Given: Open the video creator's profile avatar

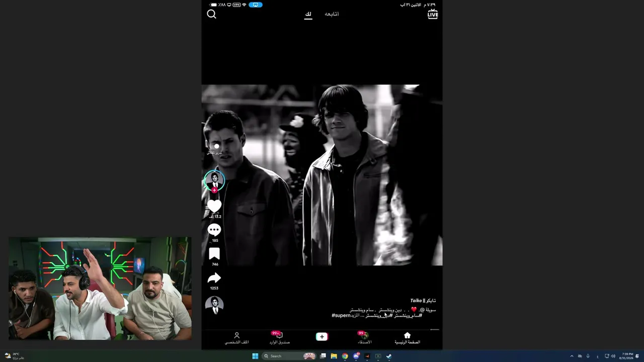Looking at the screenshot, I should pyautogui.click(x=214, y=180).
